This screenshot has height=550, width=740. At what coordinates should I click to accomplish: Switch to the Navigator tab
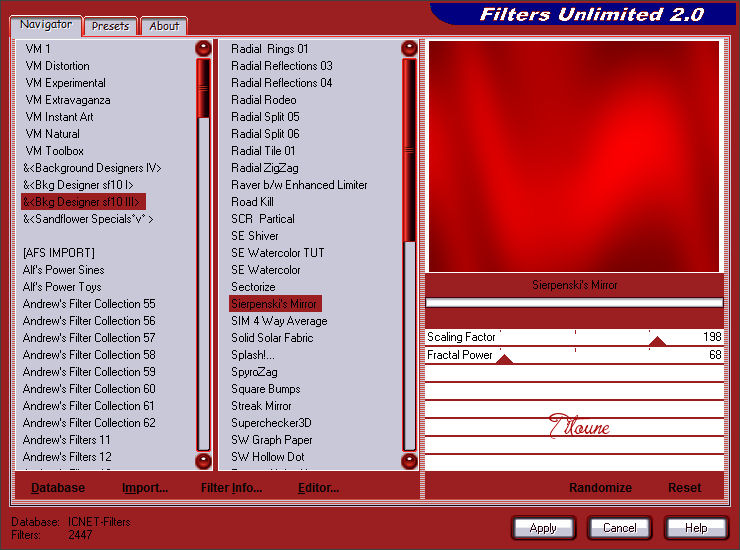[46, 25]
